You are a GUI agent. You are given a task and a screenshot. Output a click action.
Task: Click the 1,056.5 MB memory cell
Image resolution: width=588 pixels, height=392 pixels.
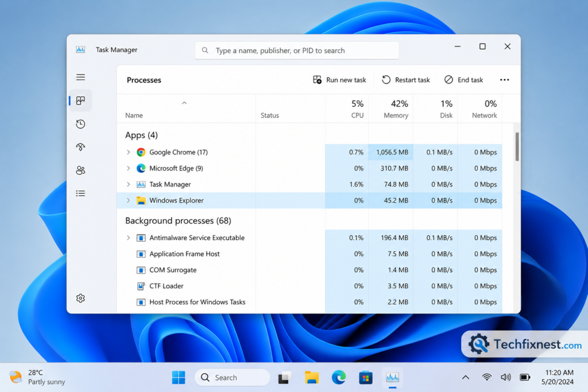(390, 152)
